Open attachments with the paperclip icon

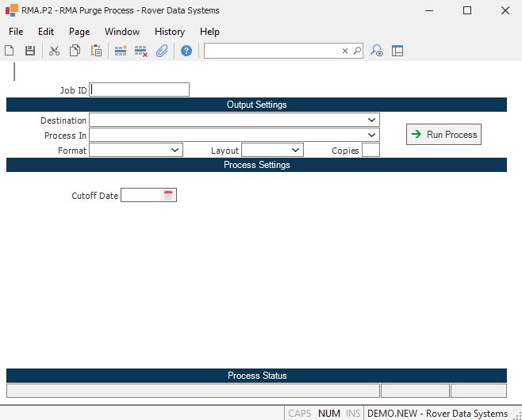162,51
